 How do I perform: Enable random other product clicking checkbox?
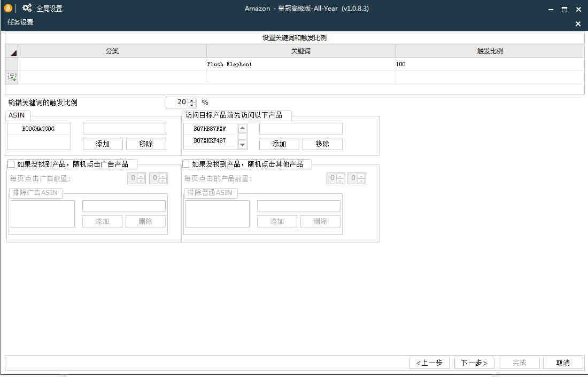coord(185,164)
